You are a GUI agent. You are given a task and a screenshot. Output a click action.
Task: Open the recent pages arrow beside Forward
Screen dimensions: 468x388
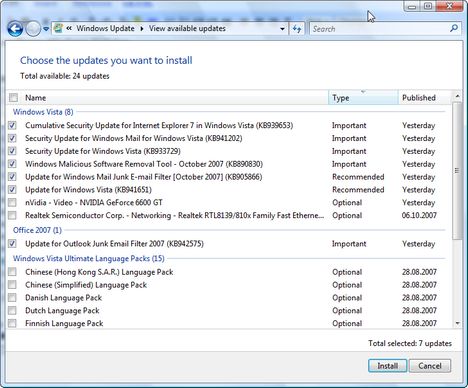click(46, 29)
